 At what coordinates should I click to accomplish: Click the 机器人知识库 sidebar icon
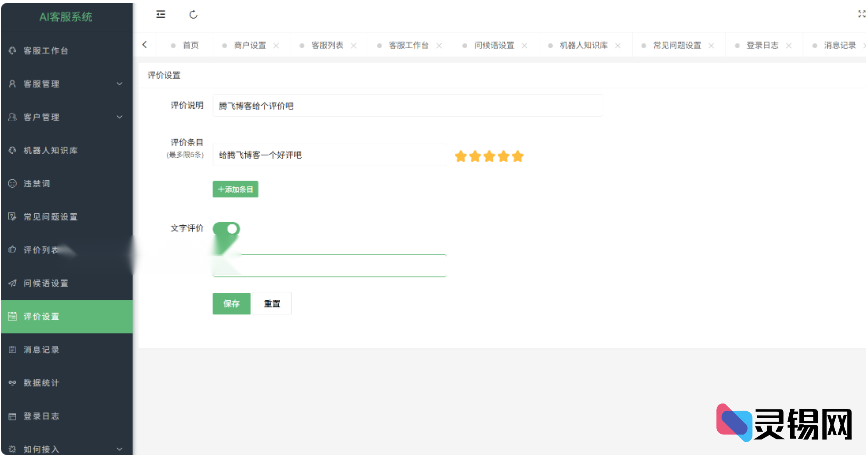point(12,150)
